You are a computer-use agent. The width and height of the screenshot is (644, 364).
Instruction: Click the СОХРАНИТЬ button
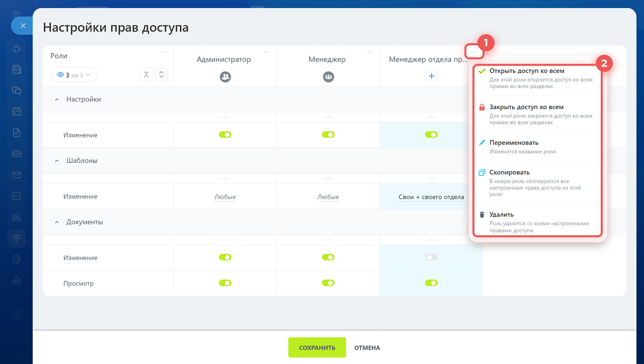pos(317,348)
